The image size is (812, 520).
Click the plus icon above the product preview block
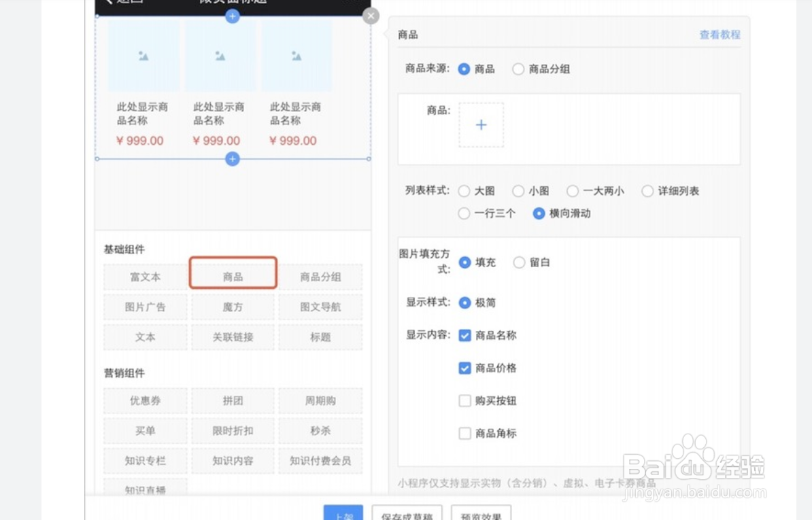pyautogui.click(x=233, y=16)
